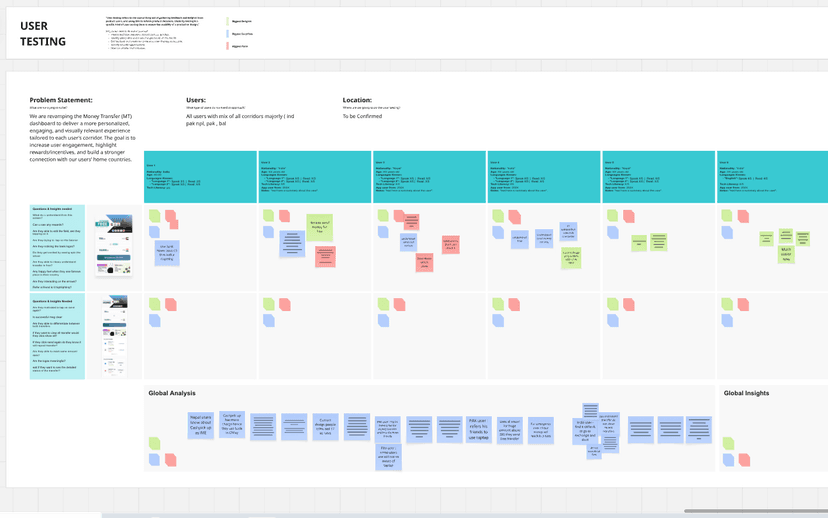Select the first 'Questions & Insights needed' cyan card
The image size is (828, 518).
[57, 248]
